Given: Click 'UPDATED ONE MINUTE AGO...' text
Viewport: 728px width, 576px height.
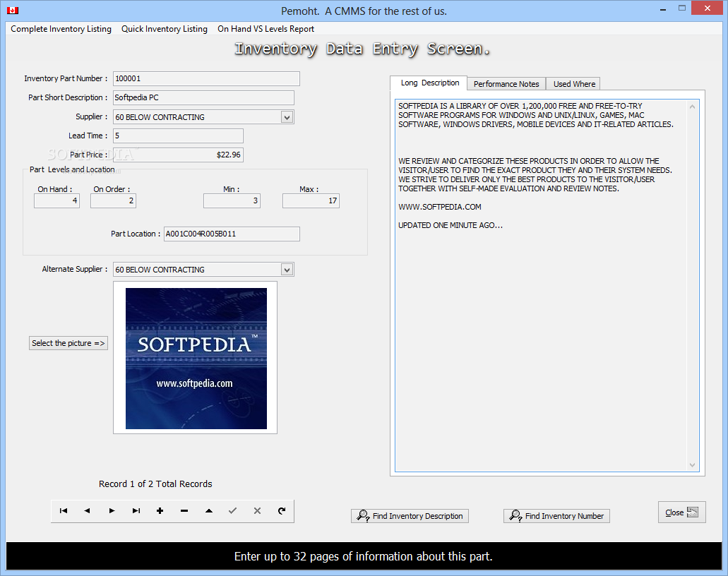Looking at the screenshot, I should [450, 226].
